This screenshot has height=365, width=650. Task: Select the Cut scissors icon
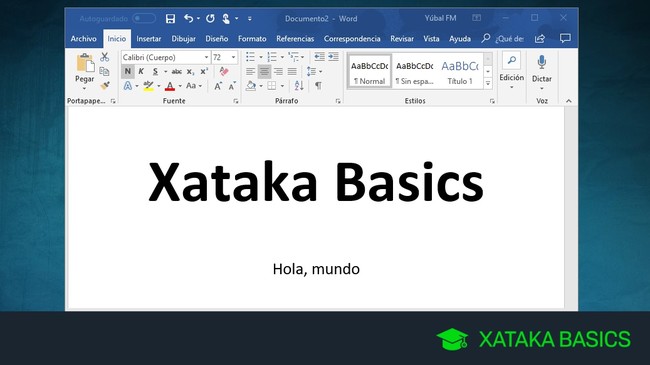tap(104, 57)
